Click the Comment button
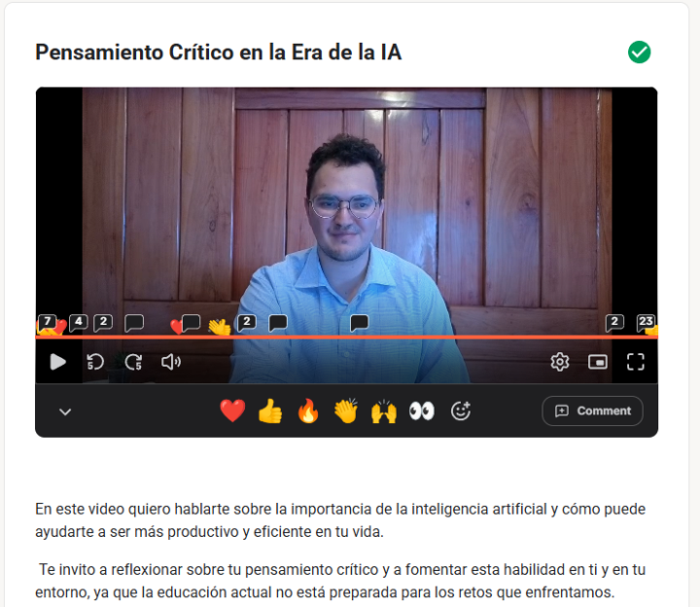Screen dimensions: 700x607 pyautogui.click(x=592, y=411)
